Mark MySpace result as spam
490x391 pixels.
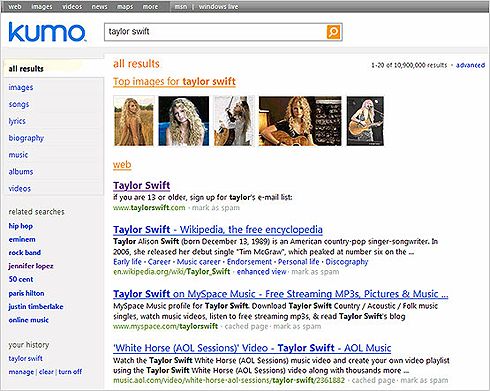297,327
